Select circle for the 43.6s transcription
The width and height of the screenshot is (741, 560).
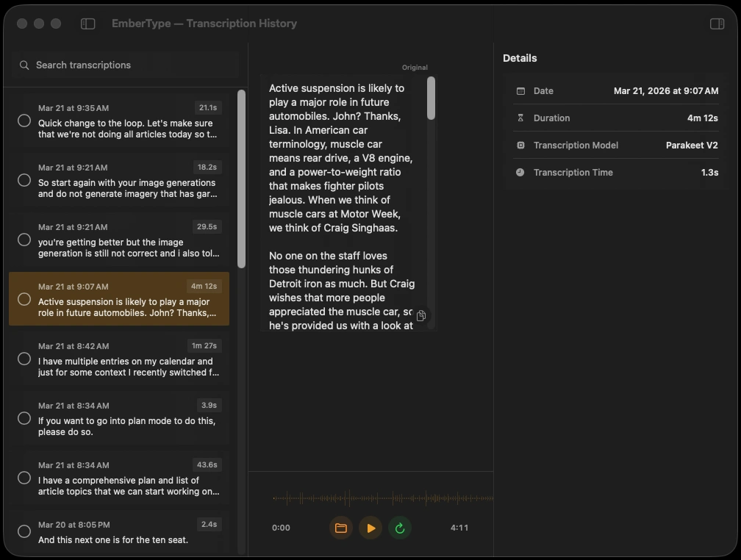click(x=24, y=478)
